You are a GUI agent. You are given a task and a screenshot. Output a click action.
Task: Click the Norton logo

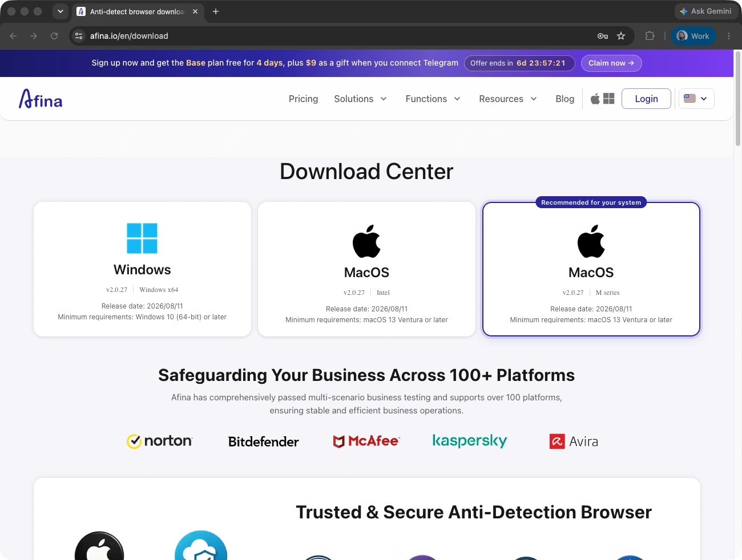point(160,441)
